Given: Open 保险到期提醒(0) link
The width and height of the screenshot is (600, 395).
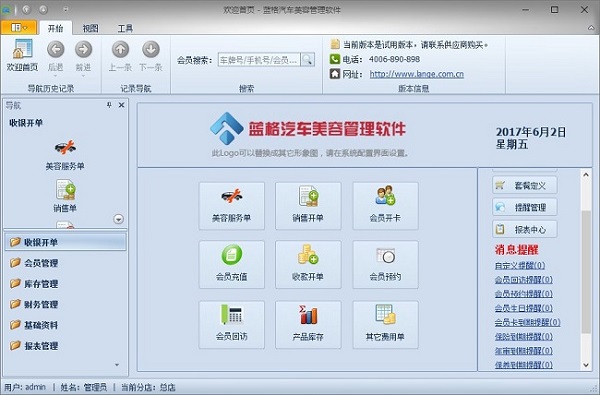Looking at the screenshot, I should 523,336.
